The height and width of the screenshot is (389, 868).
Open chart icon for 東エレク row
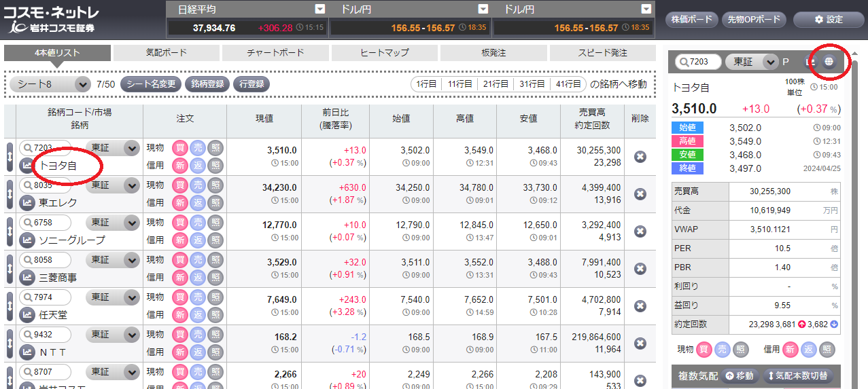point(28,202)
